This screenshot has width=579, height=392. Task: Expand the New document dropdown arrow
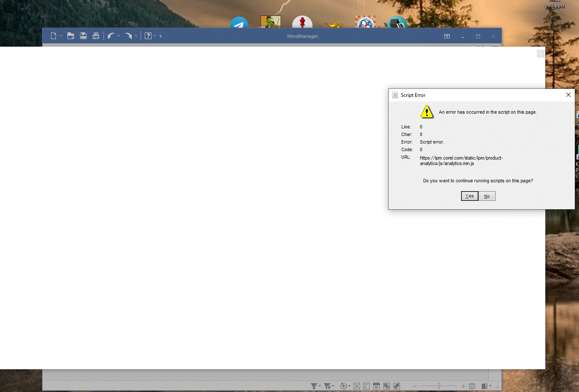pyautogui.click(x=61, y=36)
